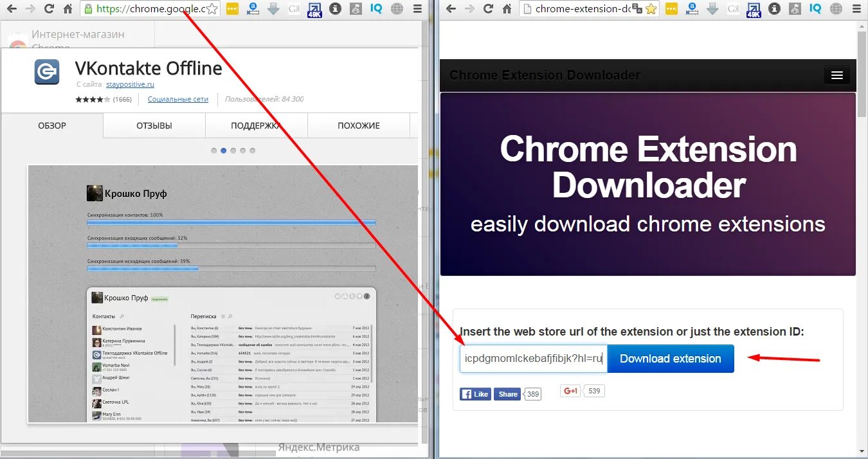868x459 pixels.
Task: Go back in the right Chrome window
Action: (451, 9)
